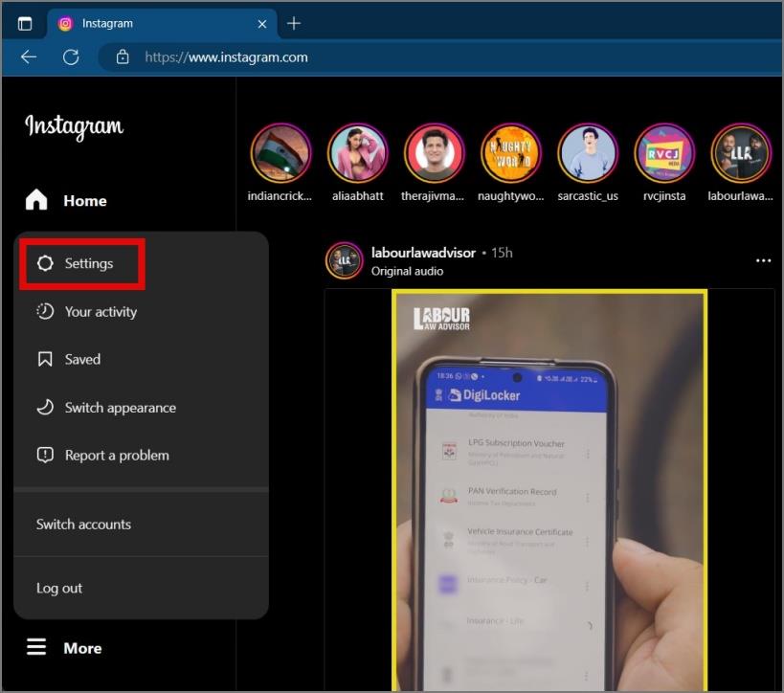View rvcjinsta story
Screen dimensions: 784x693
pyautogui.click(x=664, y=153)
